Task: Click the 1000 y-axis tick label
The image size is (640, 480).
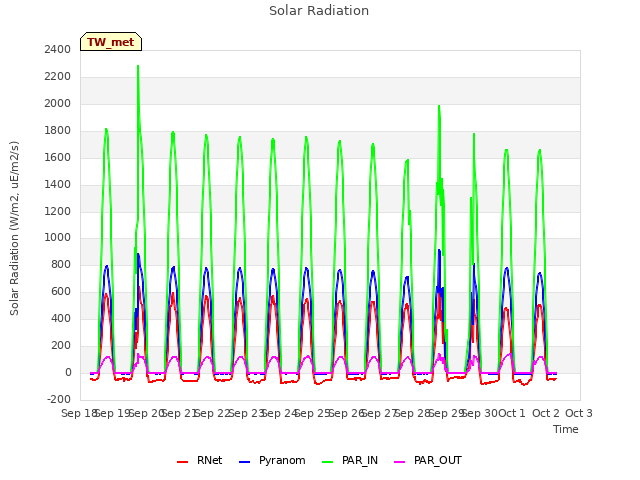Action: pyautogui.click(x=58, y=238)
